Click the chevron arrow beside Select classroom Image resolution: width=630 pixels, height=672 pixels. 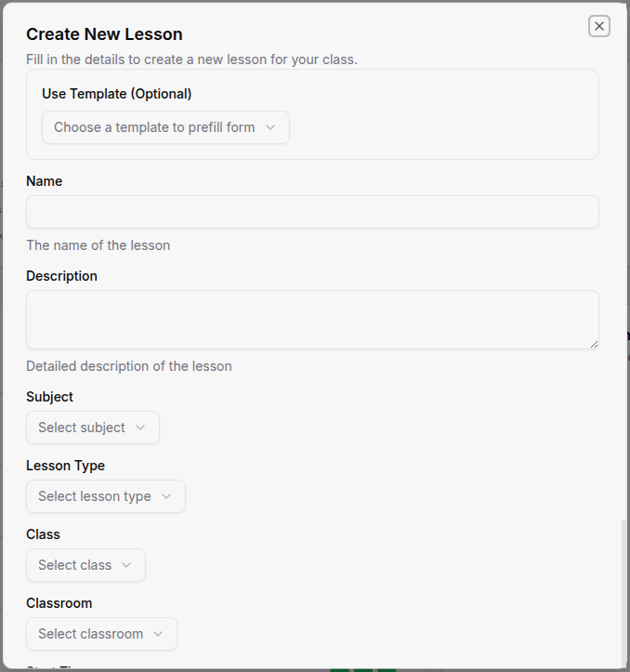[158, 634]
